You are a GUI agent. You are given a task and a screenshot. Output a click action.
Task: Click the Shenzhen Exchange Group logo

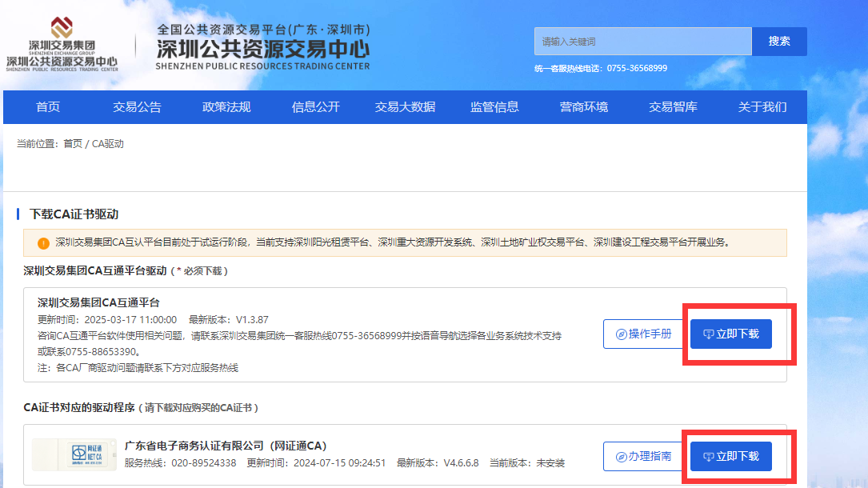click(x=62, y=44)
